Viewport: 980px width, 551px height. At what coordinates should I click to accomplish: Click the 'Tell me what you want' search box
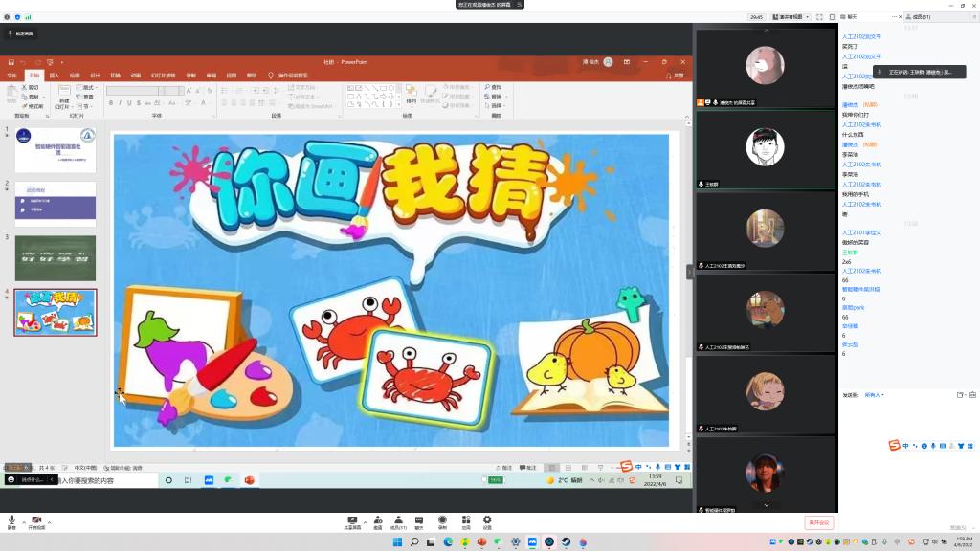(x=289, y=75)
